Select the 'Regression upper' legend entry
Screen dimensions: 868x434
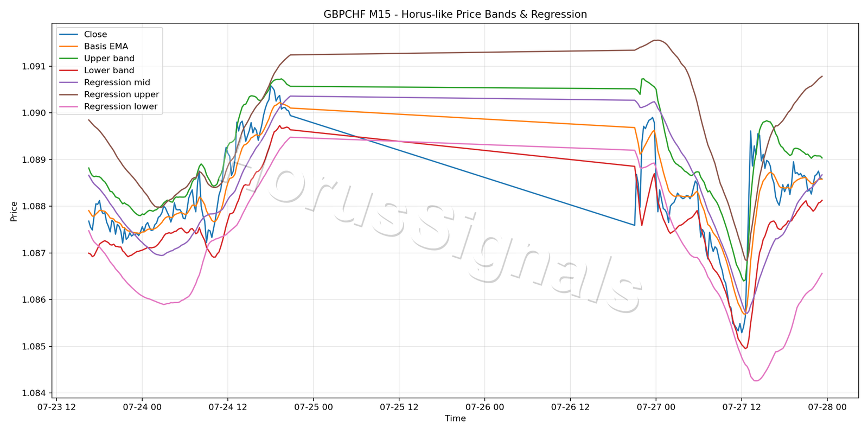[122, 94]
